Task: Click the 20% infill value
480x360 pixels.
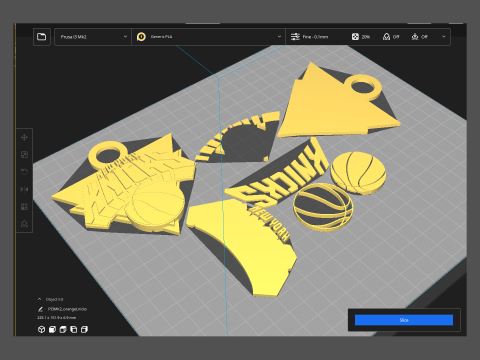Action: [366, 37]
